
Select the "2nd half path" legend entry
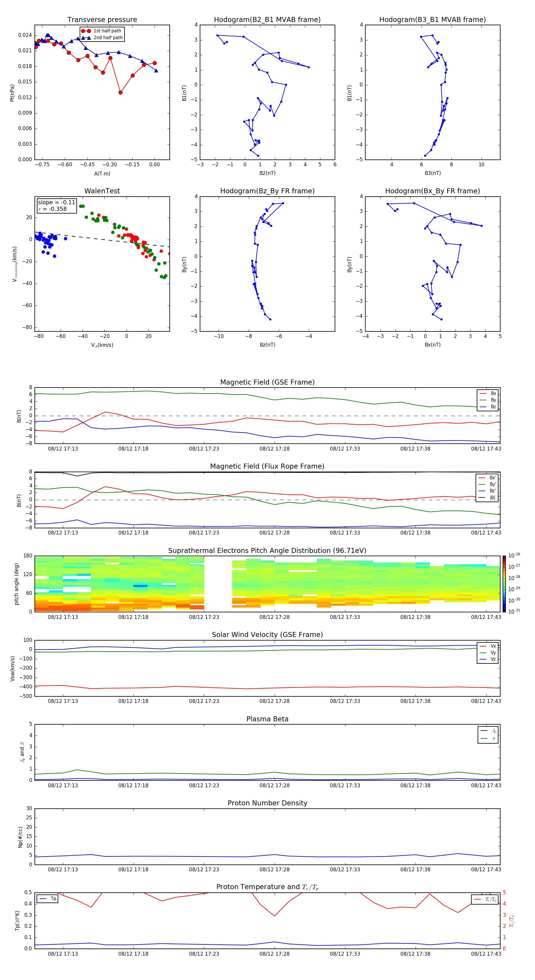point(102,38)
